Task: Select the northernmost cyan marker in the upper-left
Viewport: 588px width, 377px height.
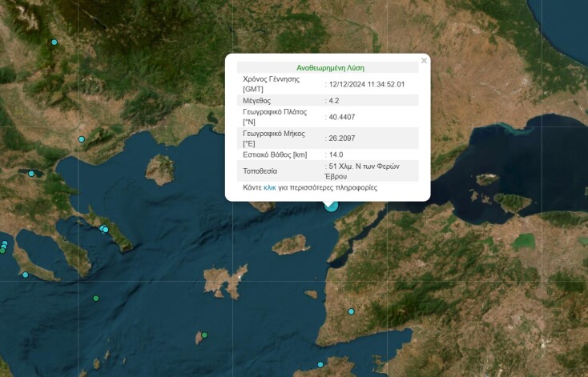Action: click(x=54, y=42)
